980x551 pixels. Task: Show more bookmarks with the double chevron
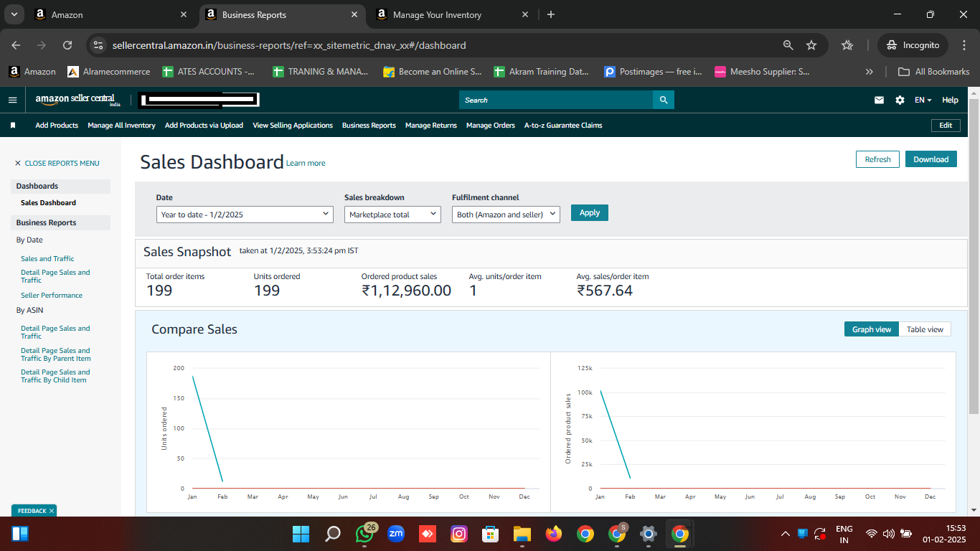tap(870, 72)
